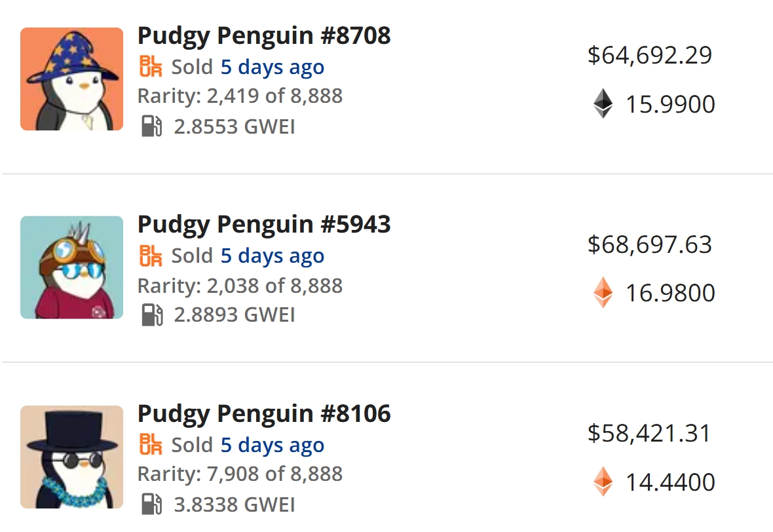The height and width of the screenshot is (532, 773).
Task: Open the Pudgy Penguin #8708 listing title
Action: pyautogui.click(x=264, y=35)
